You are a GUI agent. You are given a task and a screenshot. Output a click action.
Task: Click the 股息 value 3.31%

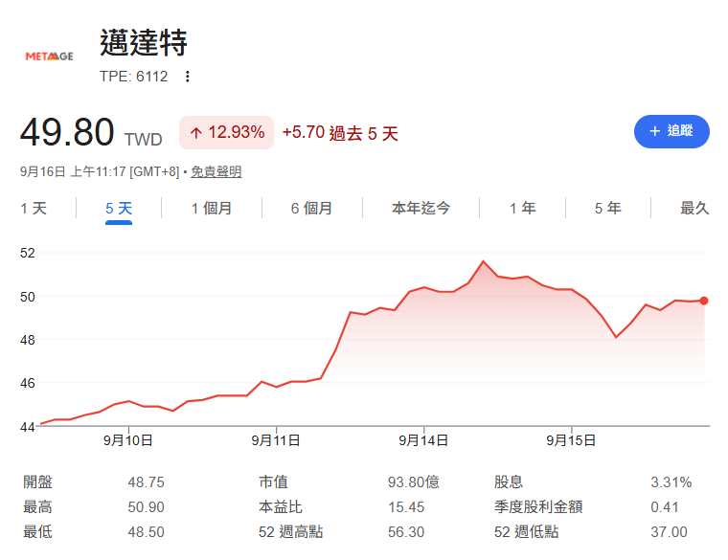click(671, 482)
